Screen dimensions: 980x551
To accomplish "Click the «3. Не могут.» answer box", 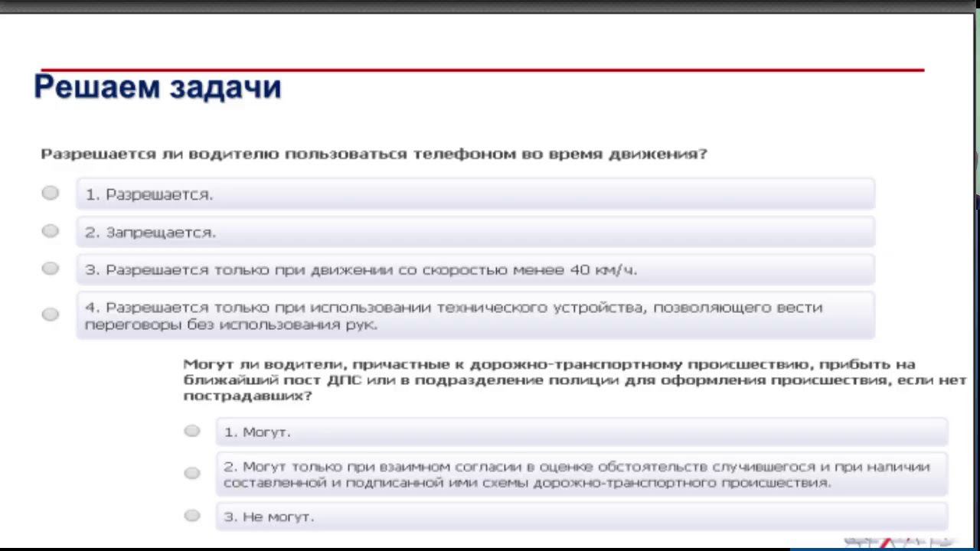I will pos(582,517).
